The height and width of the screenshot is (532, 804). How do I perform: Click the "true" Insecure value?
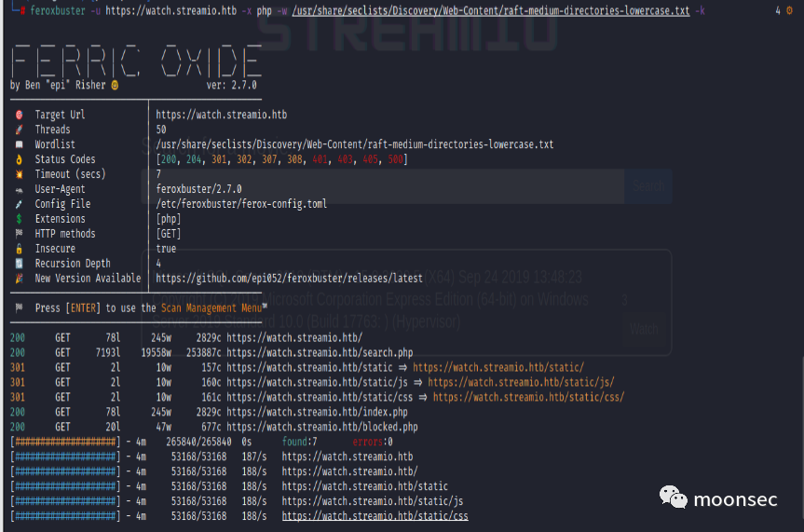[166, 249]
